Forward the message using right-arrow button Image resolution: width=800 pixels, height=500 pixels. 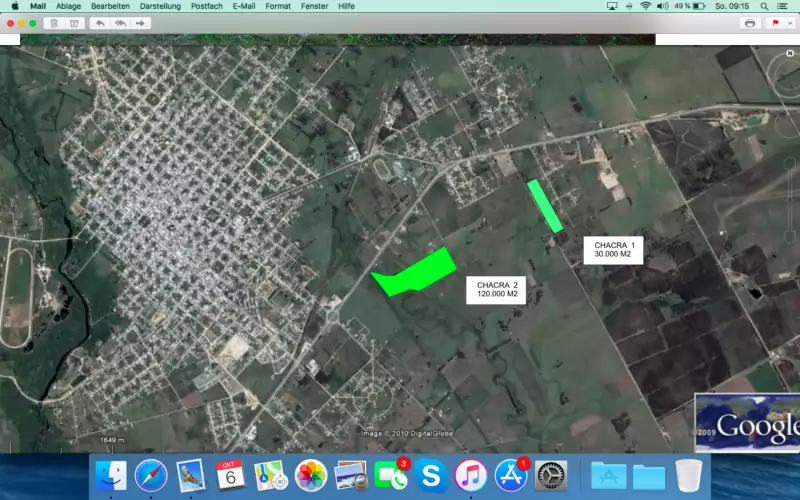(141, 23)
